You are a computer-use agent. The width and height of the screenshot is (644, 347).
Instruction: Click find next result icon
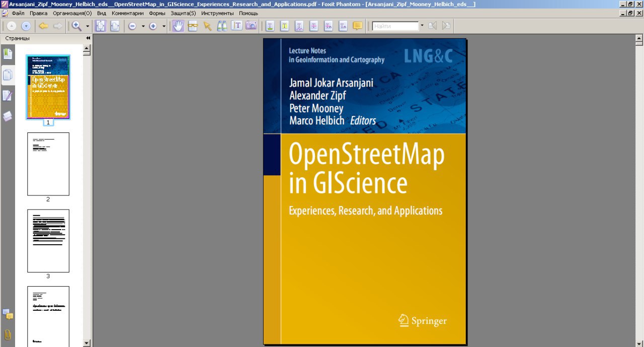(446, 26)
